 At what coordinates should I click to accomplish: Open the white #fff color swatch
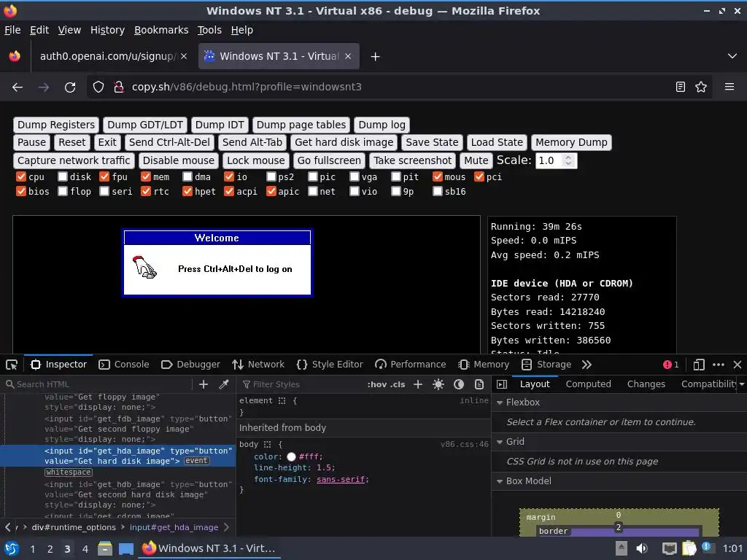[291, 456]
